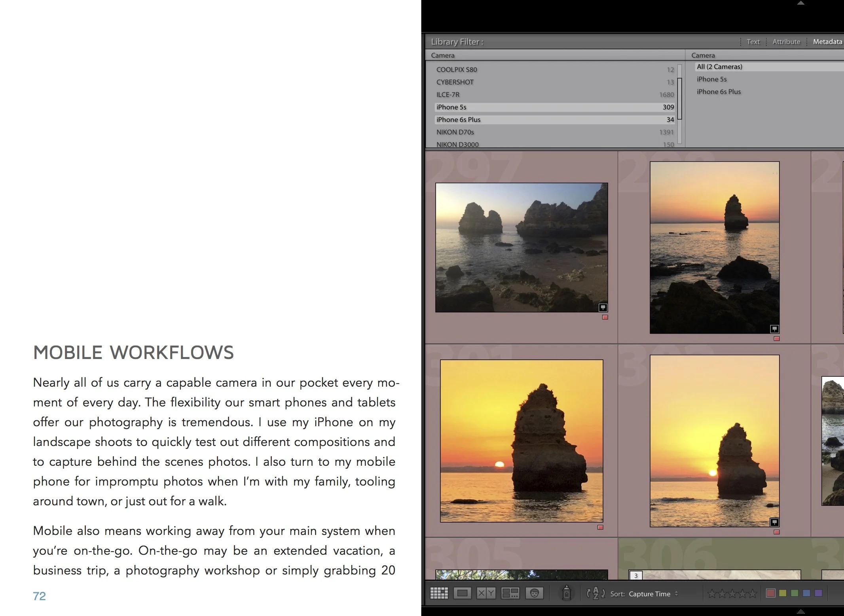The width and height of the screenshot is (844, 616).
Task: Toggle the A-Z sort direction
Action: (x=596, y=593)
